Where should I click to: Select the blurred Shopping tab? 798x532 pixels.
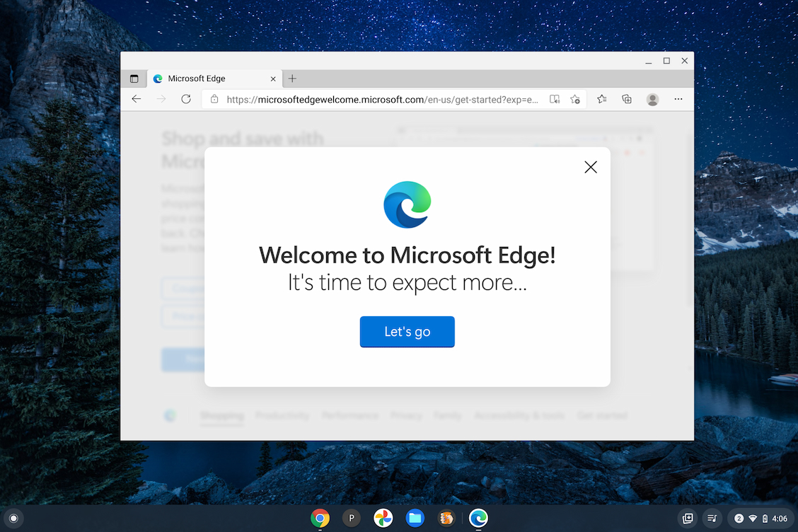tap(222, 415)
